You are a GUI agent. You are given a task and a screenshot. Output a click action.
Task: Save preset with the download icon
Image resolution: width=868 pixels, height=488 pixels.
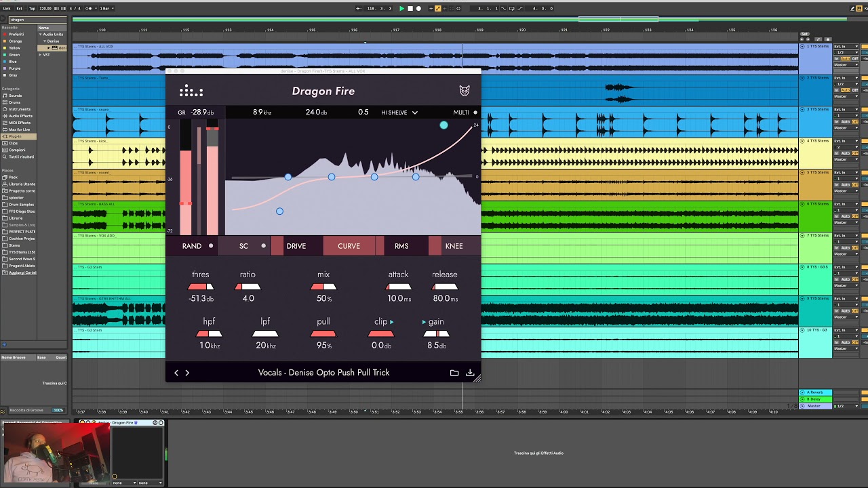470,373
